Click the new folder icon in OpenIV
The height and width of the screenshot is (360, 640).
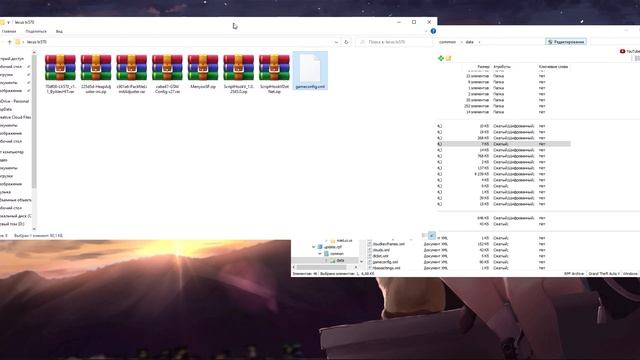449,58
